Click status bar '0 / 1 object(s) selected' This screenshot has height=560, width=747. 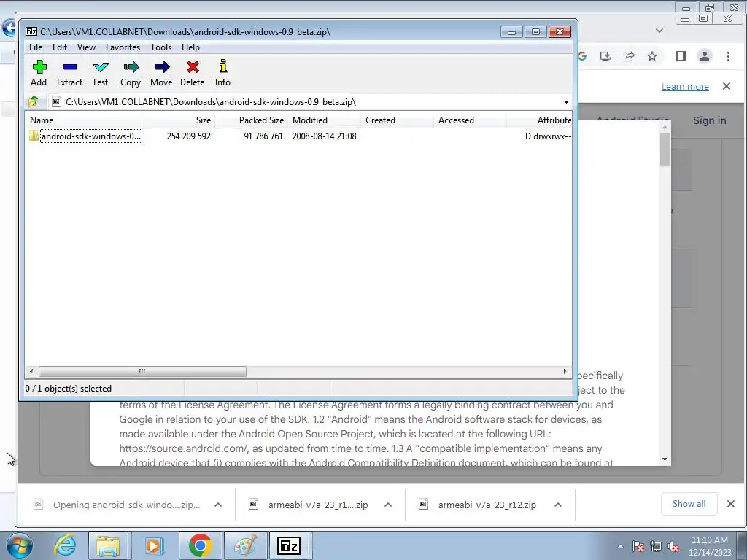click(x=68, y=389)
